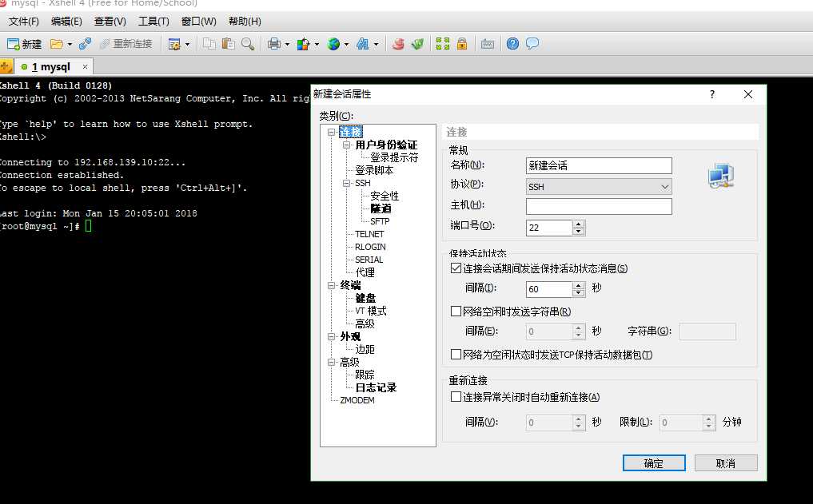Viewport: 813px width, 504px height.
Task: Click the 取消 button
Action: [726, 463]
